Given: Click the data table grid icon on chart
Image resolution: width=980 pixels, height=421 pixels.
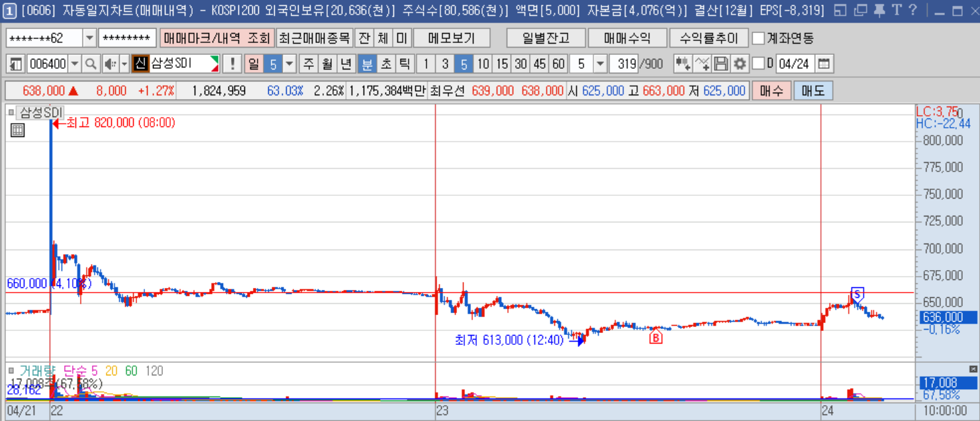Looking at the screenshot, I should click(x=18, y=130).
